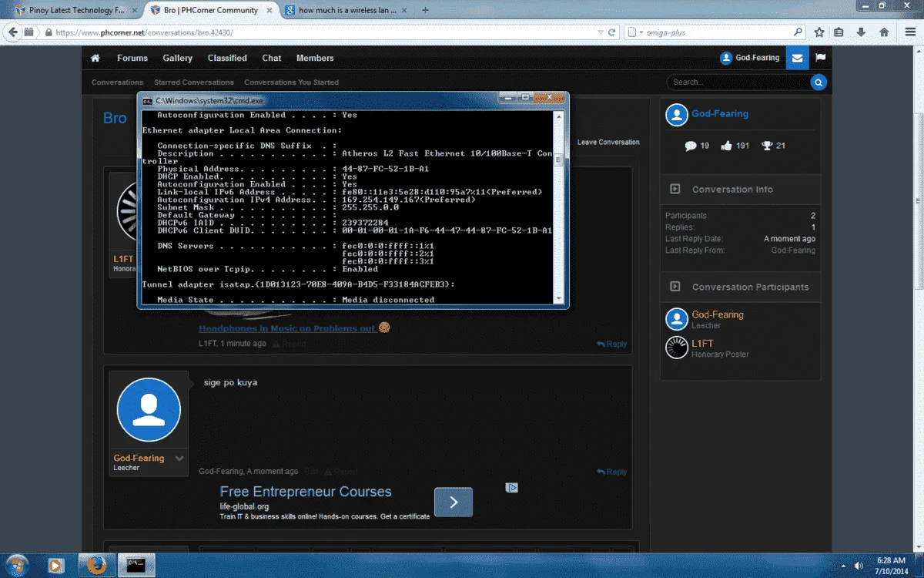Screen dimensions: 924x578
Task: Open the downloads arrow icon
Action: [861, 32]
